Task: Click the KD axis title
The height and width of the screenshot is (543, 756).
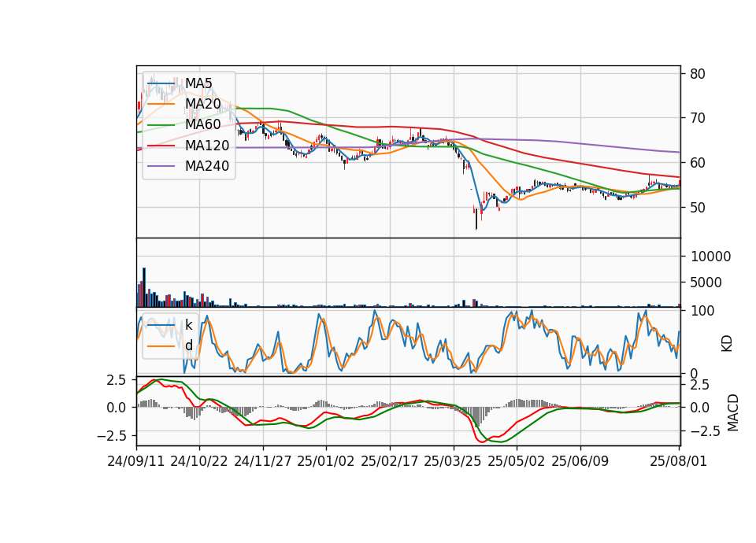Action: 727,344
